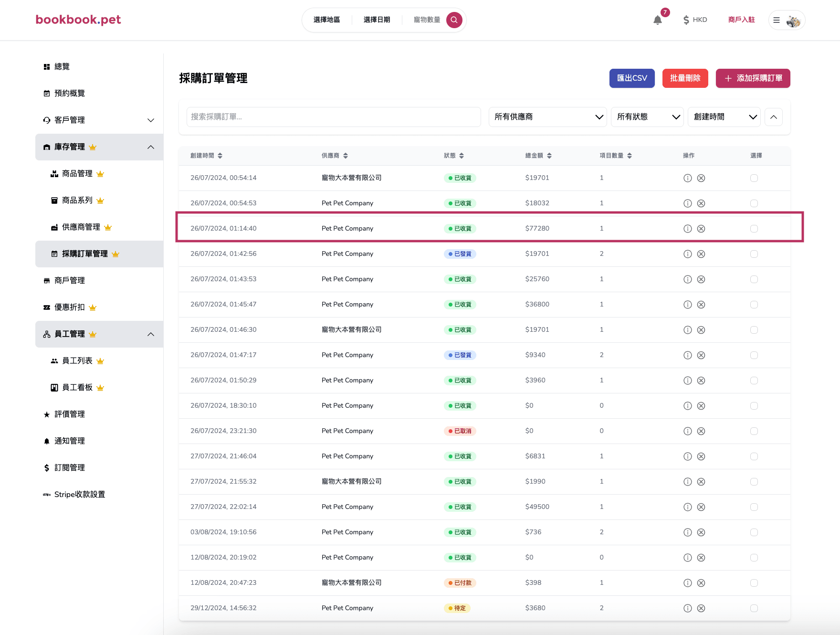
Task: Open info icon on the $36800 order
Action: [x=688, y=305]
